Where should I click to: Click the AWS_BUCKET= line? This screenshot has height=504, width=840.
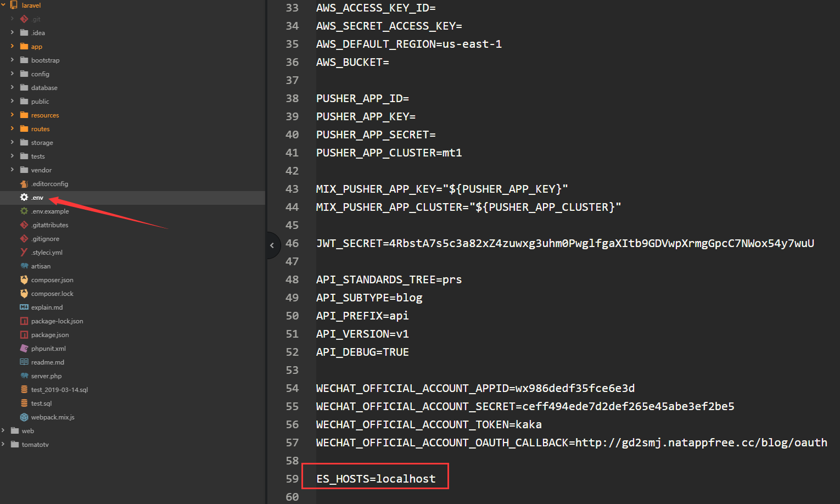coord(352,62)
